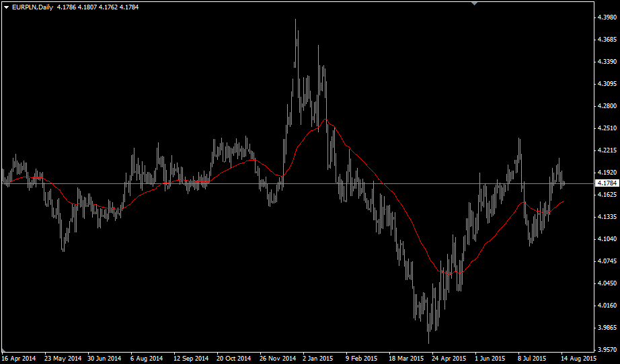Click the 30 Jun 2014 date label

(104, 359)
